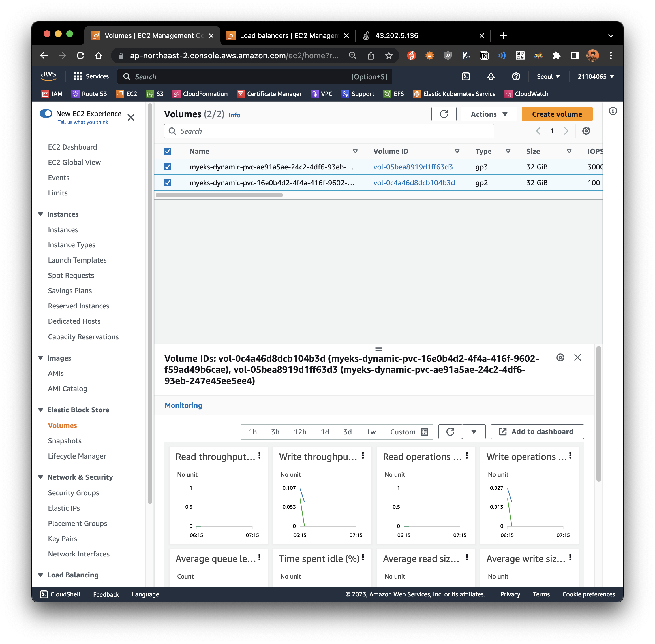Open the AWS help question mark menu

[516, 76]
